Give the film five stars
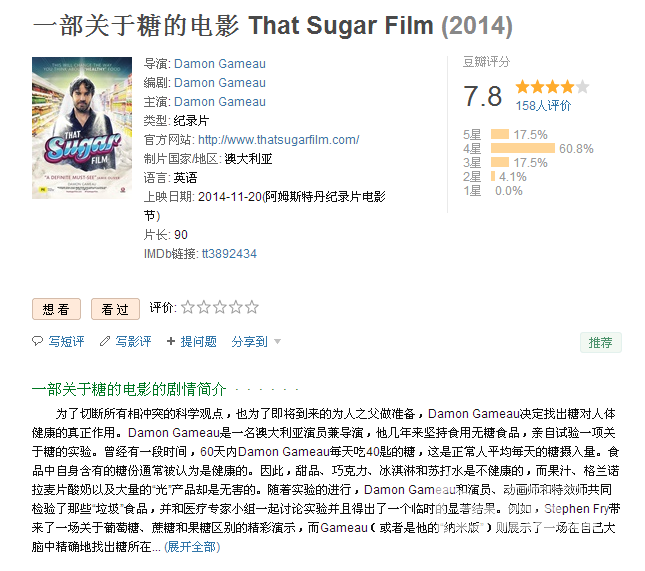 pyautogui.click(x=252, y=307)
